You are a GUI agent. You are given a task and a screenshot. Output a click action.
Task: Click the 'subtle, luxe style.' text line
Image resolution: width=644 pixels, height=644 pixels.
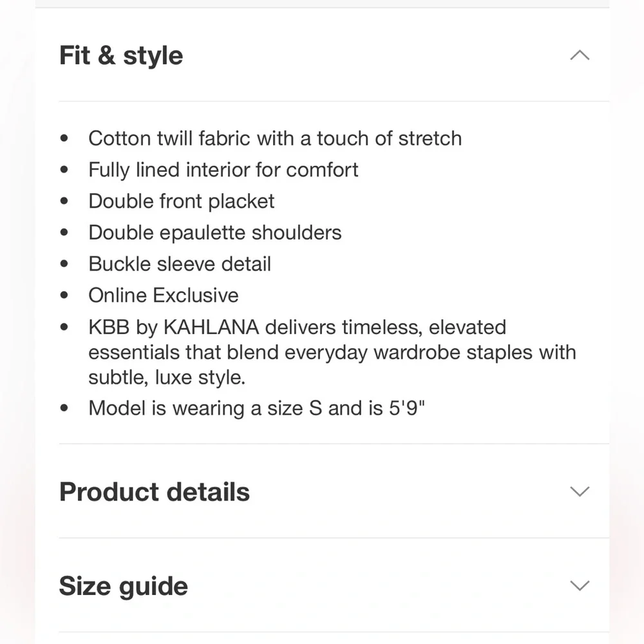pos(167,377)
